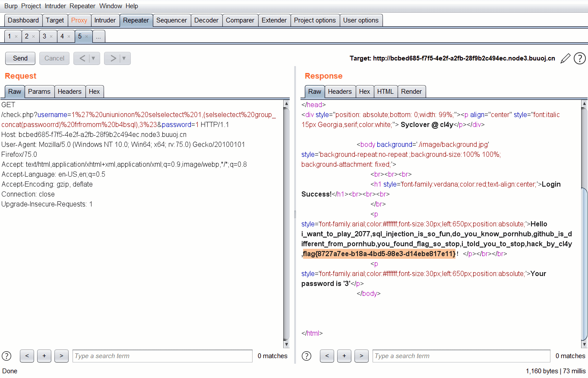Go to previous request in history
588x378 pixels.
pyautogui.click(x=82, y=58)
